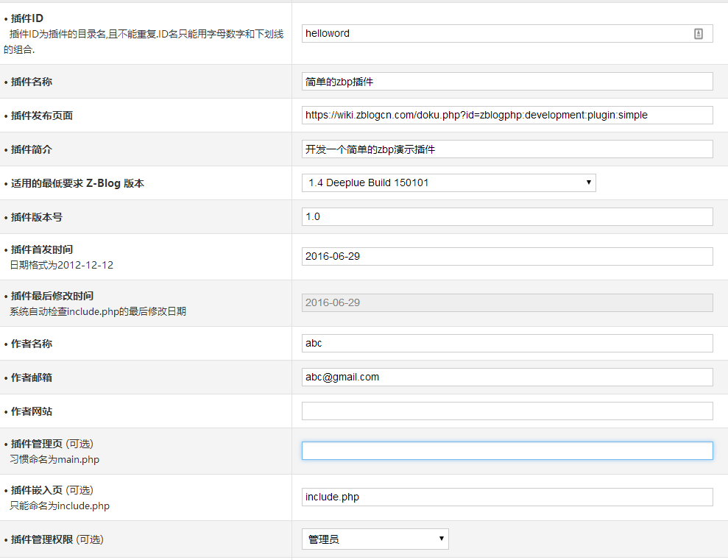Screen dimensions: 728x560
Task: Click the 插件ID label text
Action: coord(27,18)
